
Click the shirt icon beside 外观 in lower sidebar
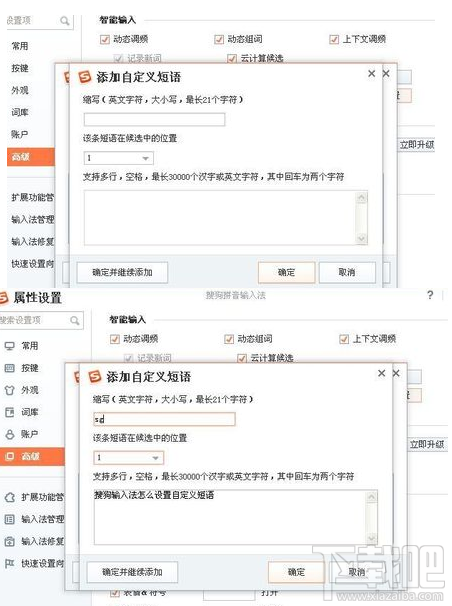tap(10, 390)
